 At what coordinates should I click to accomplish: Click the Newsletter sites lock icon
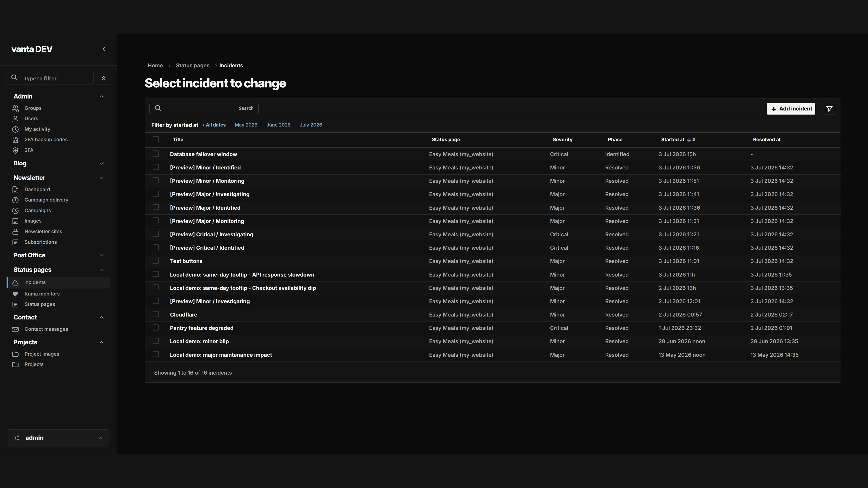(16, 232)
